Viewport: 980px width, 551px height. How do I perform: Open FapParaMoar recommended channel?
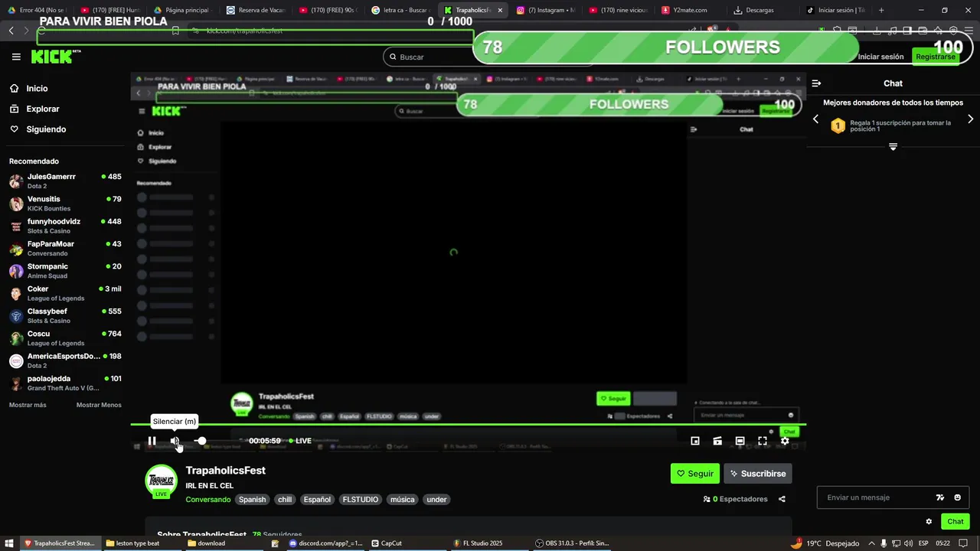pyautogui.click(x=65, y=249)
